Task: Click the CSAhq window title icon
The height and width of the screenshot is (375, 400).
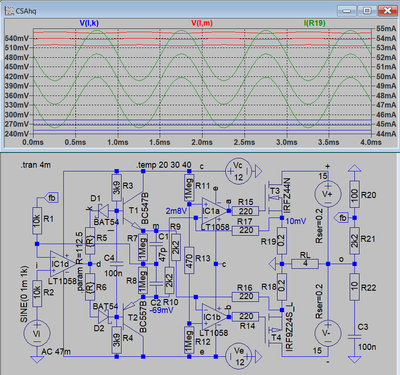Action: click(x=9, y=11)
